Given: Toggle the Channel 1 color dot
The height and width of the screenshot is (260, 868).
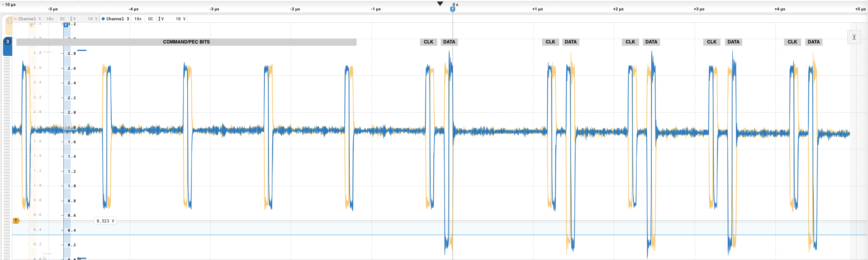Looking at the screenshot, I should [x=15, y=19].
